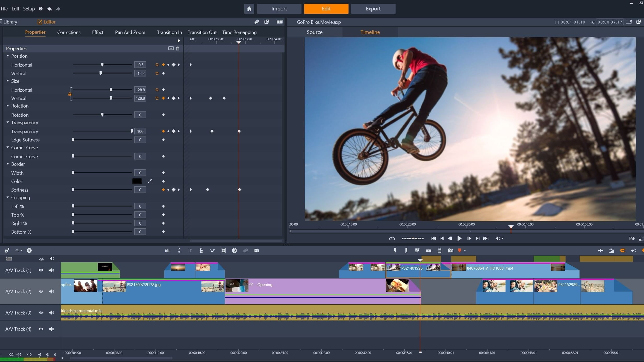Open the Effect tab
Screen dimensions: 644x362
pyautogui.click(x=97, y=32)
